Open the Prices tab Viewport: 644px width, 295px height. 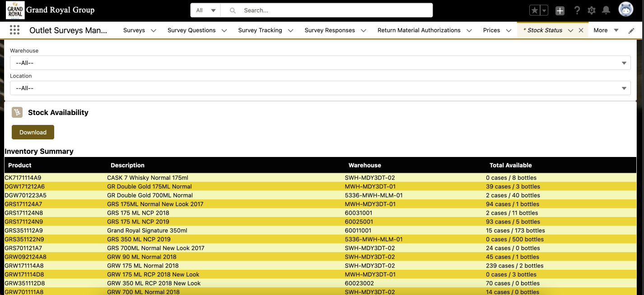point(492,30)
